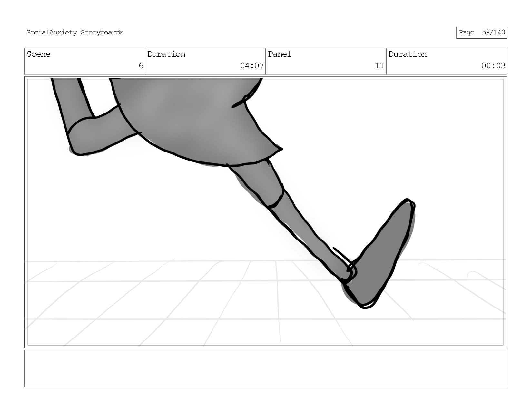Click the panel number '11'
532x411 pixels.
tap(379, 66)
